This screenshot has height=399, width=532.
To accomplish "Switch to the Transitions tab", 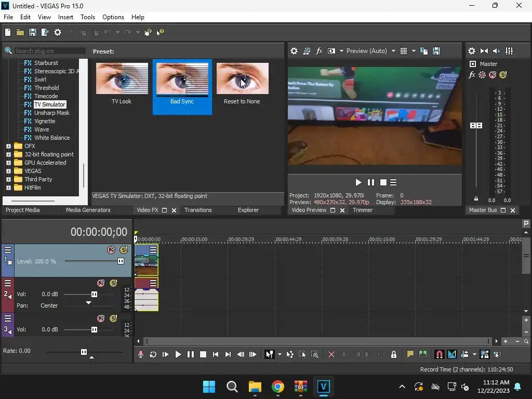I will pos(198,210).
